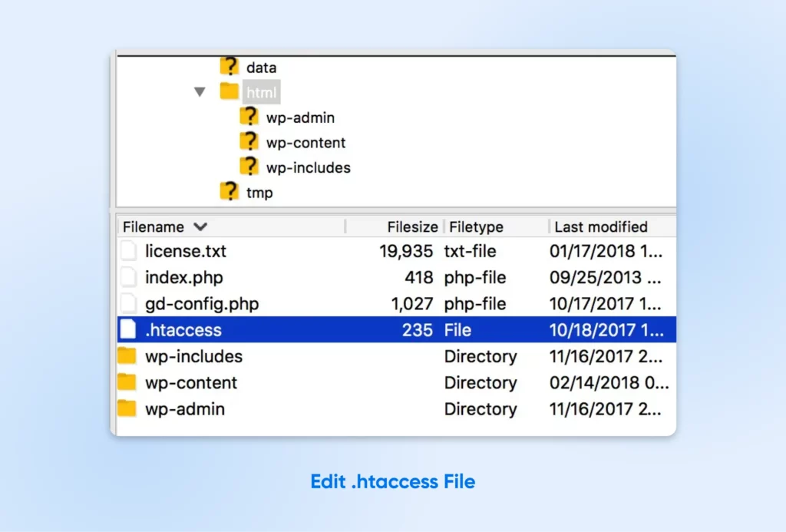
Task: Click the gd-config.php file icon
Action: [x=128, y=303]
